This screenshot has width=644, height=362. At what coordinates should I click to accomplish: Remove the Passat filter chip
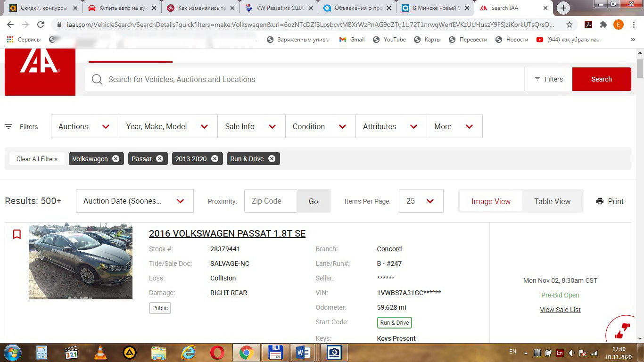(159, 159)
